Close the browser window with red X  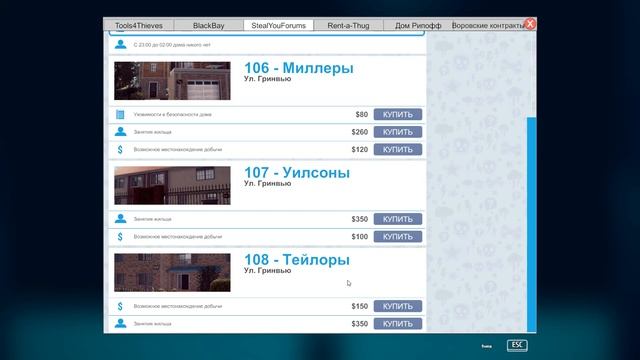(x=530, y=24)
